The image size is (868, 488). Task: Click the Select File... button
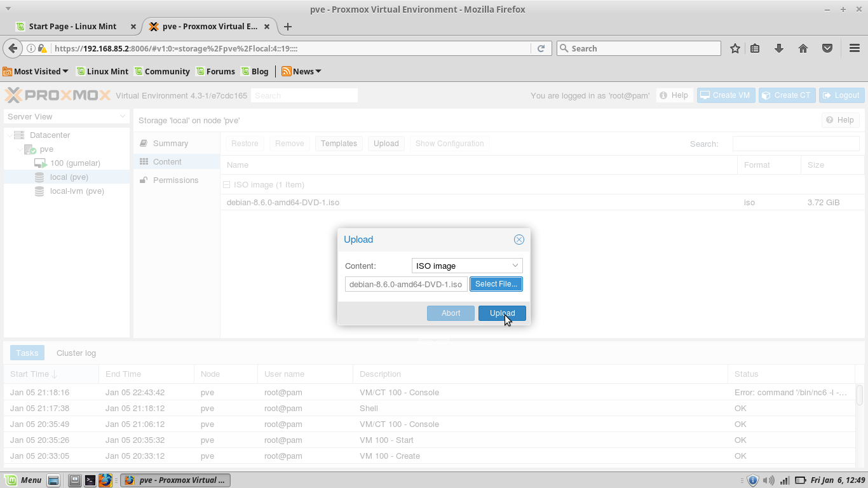[x=496, y=284]
